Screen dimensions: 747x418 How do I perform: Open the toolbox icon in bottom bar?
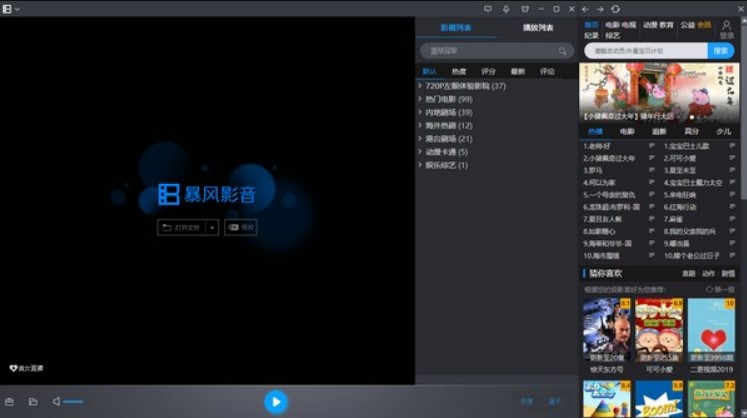pos(9,402)
